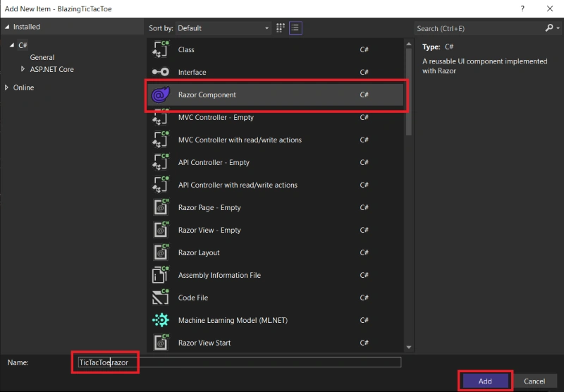This screenshot has width=564, height=392.
Task: Select the ASP.NET Core category label
Action: (x=51, y=69)
